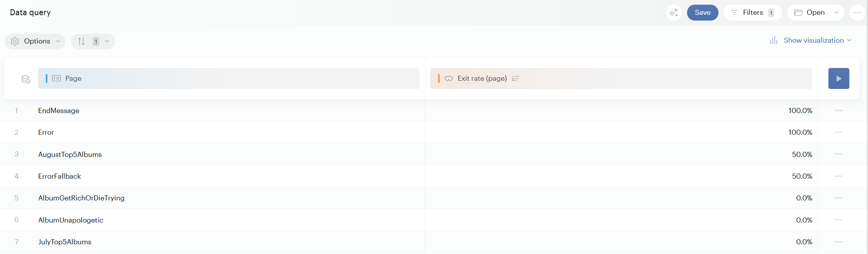Select the Exit rate (page) metric header
The image size is (868, 254).
621,78
